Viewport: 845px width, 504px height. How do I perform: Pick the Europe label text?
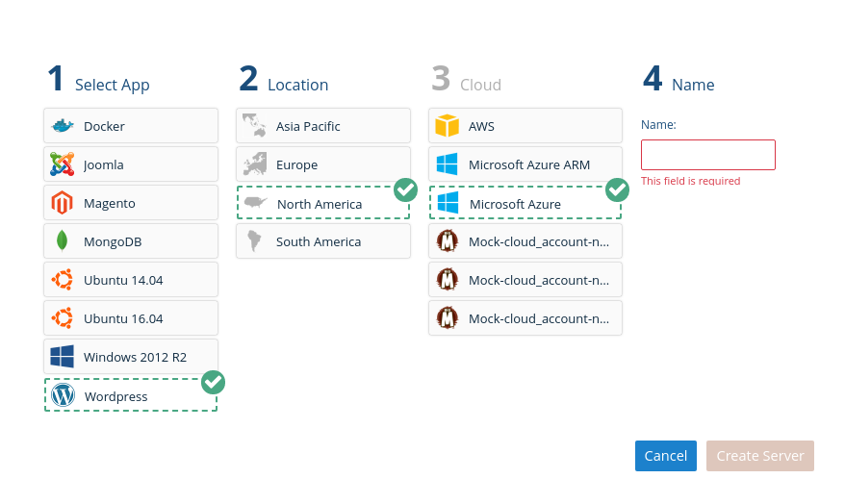297,164
